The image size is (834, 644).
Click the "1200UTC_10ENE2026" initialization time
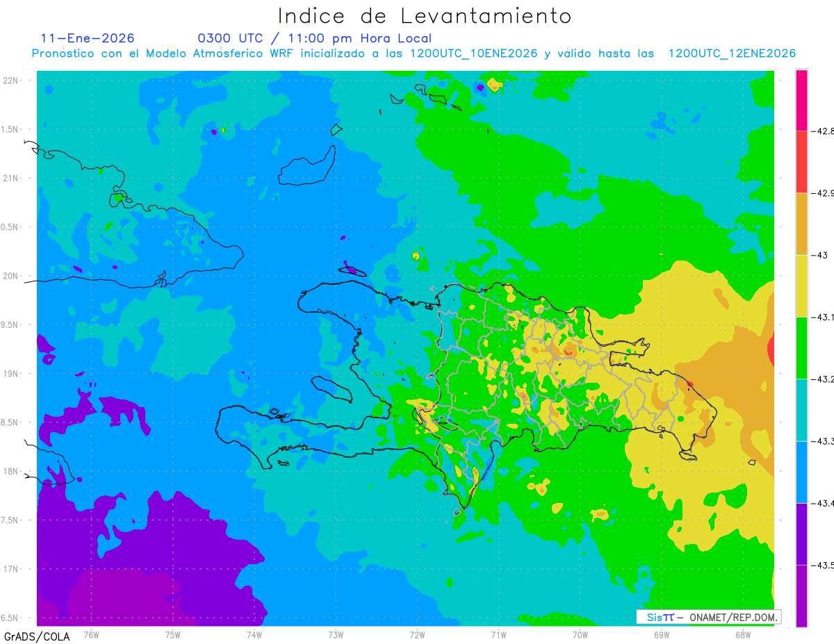tap(474, 53)
